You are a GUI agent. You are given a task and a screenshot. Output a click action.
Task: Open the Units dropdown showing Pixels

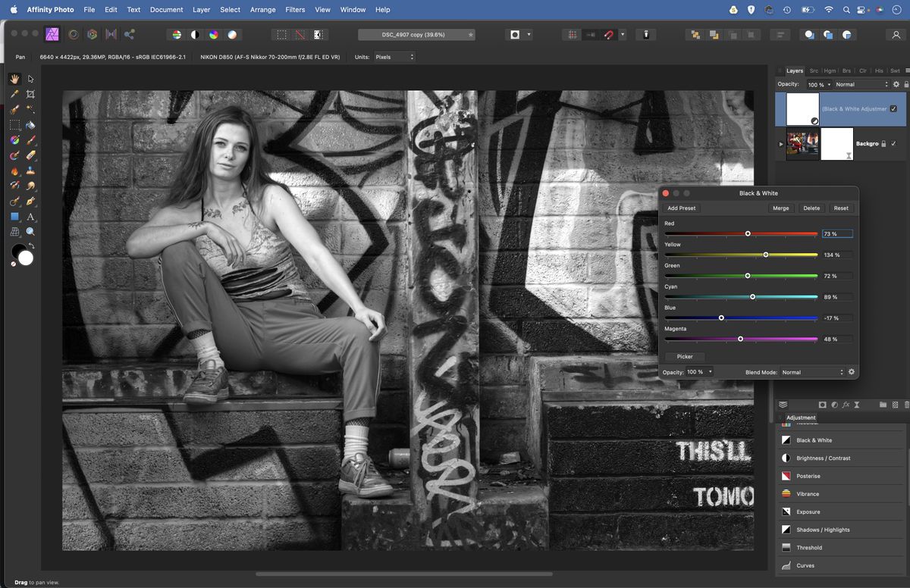[x=394, y=56]
